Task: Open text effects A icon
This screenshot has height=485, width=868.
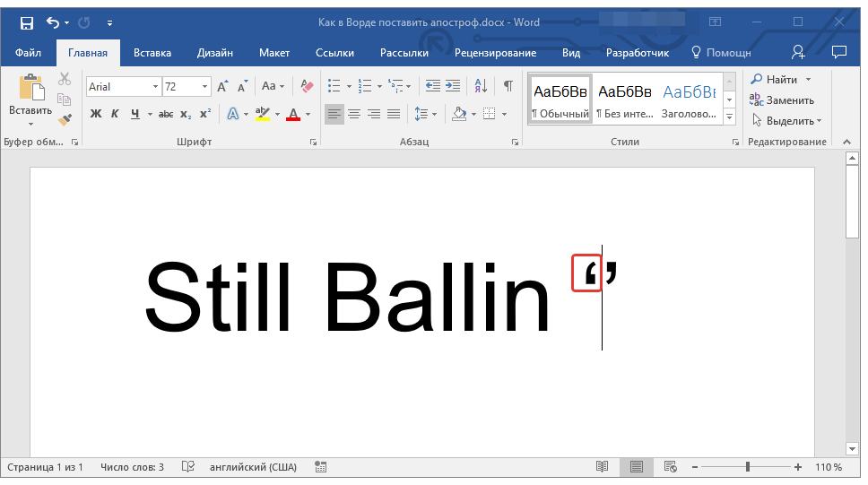Action: (x=233, y=114)
